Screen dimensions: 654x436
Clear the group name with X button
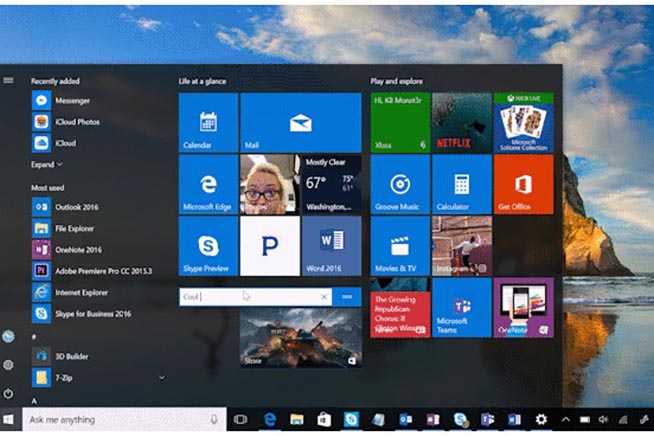coord(324,297)
